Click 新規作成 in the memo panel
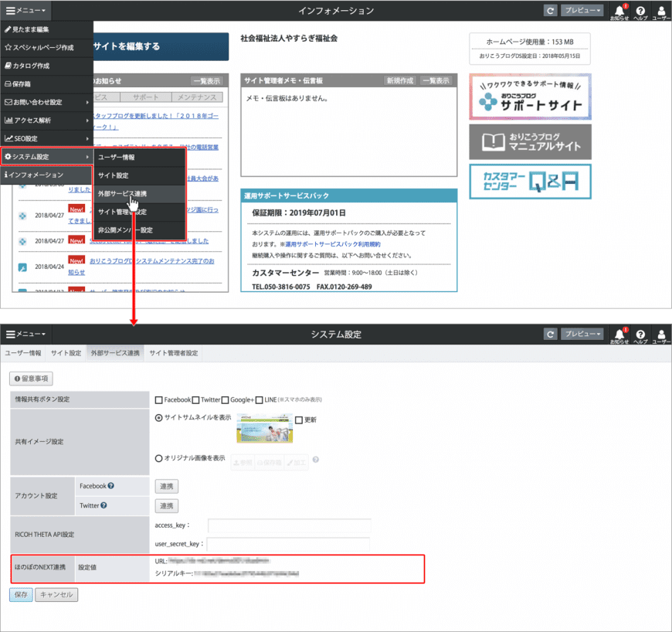 pyautogui.click(x=400, y=80)
